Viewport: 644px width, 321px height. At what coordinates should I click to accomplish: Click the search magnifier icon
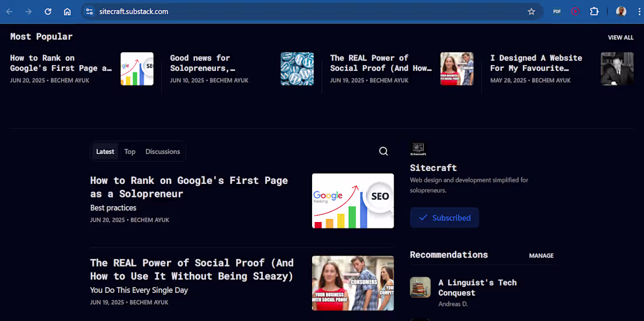click(383, 151)
